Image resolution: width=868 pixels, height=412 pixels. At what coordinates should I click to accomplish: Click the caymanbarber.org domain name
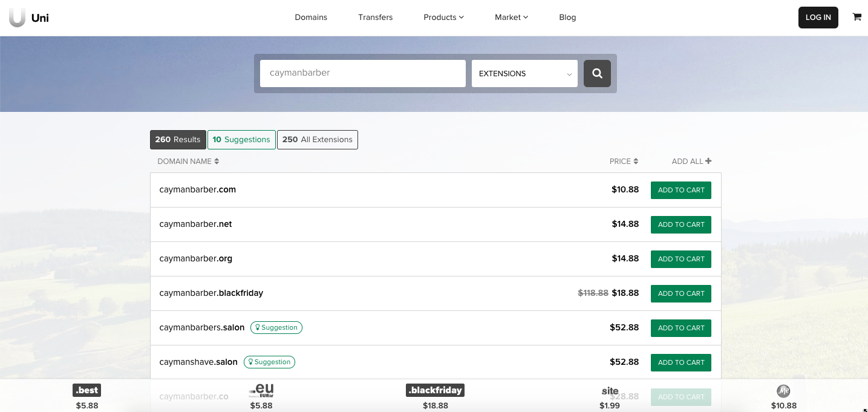click(x=196, y=258)
